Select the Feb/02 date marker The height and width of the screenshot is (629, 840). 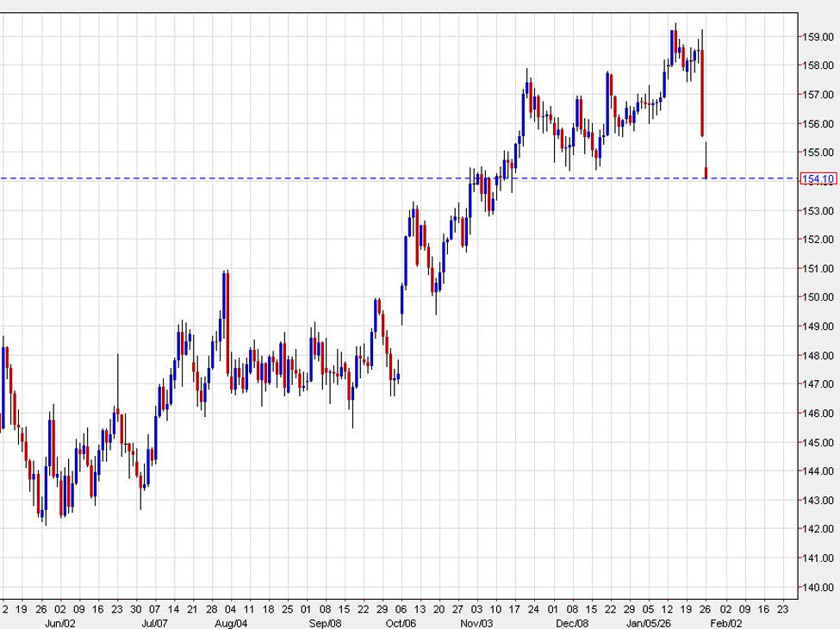(x=725, y=621)
